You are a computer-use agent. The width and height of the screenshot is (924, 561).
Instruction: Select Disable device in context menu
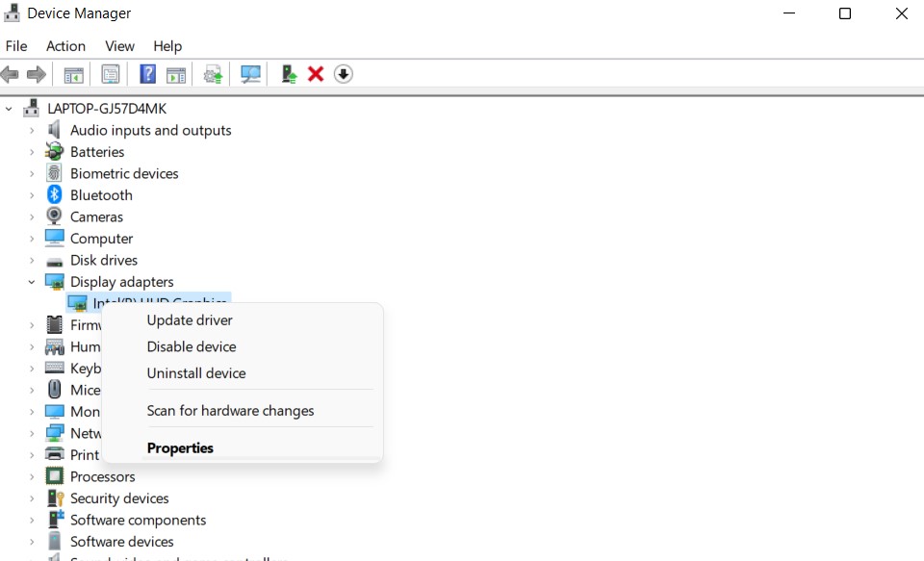[192, 346]
